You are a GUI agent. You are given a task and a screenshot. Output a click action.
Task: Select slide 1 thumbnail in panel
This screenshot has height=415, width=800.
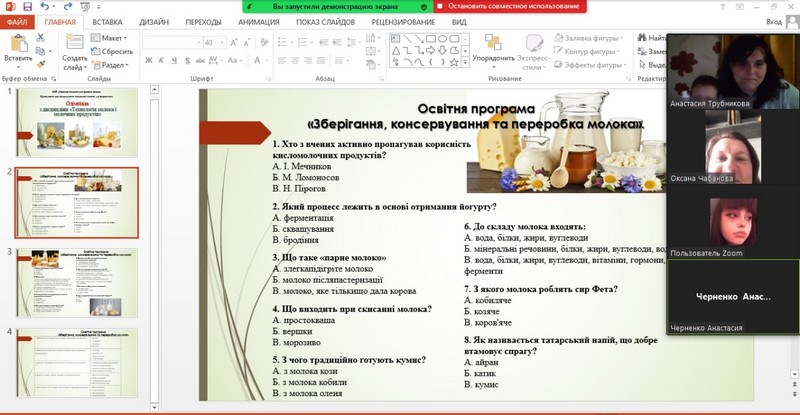coord(77,123)
